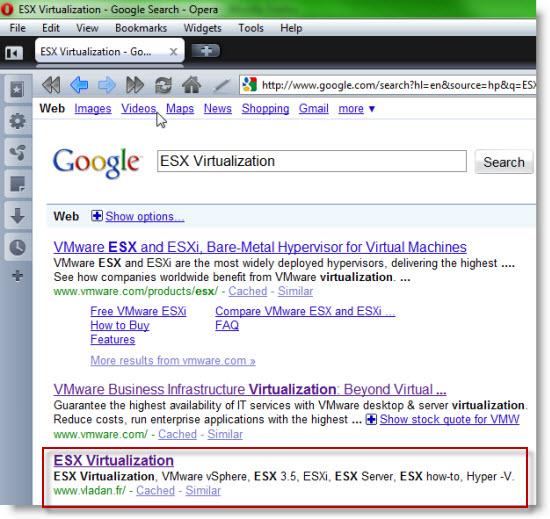Click the Google search input field
The height and width of the screenshot is (519, 550).
[x=312, y=161]
